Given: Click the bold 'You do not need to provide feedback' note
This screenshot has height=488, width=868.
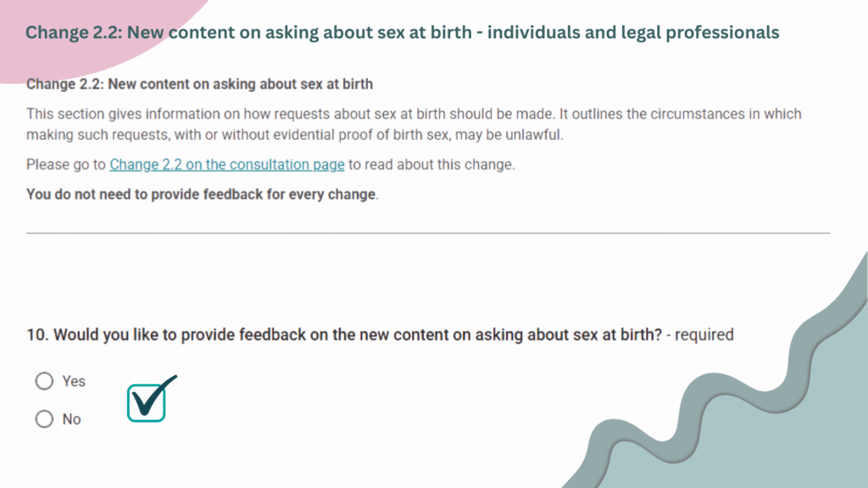Looking at the screenshot, I should [202, 195].
